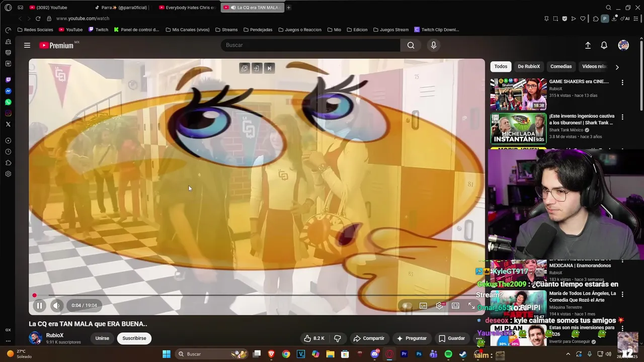Switch to Everybody Hates Chris tab

click(x=188, y=8)
